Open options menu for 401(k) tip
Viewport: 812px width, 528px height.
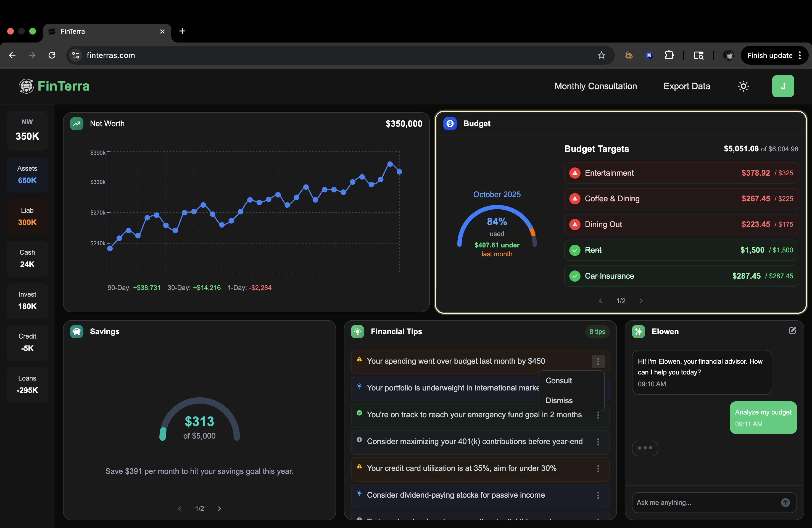598,442
